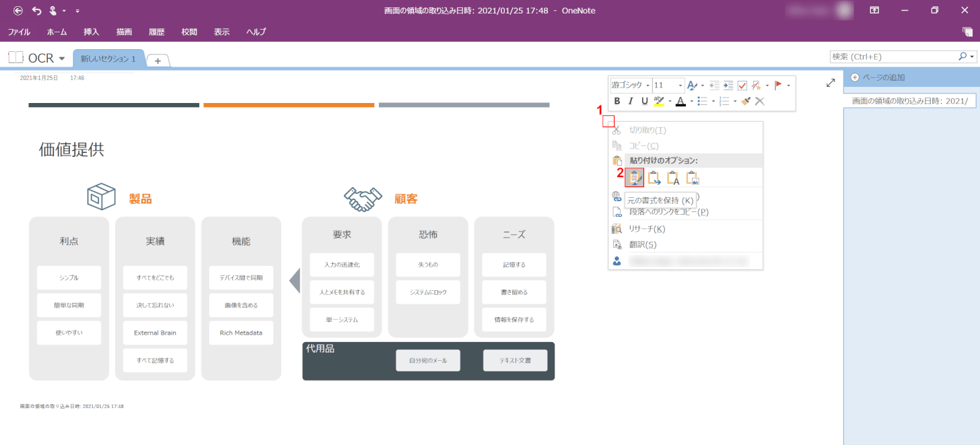Screen dimensions: 980x445
Task: Open the 挿入 ribbon tab
Action: tap(91, 32)
